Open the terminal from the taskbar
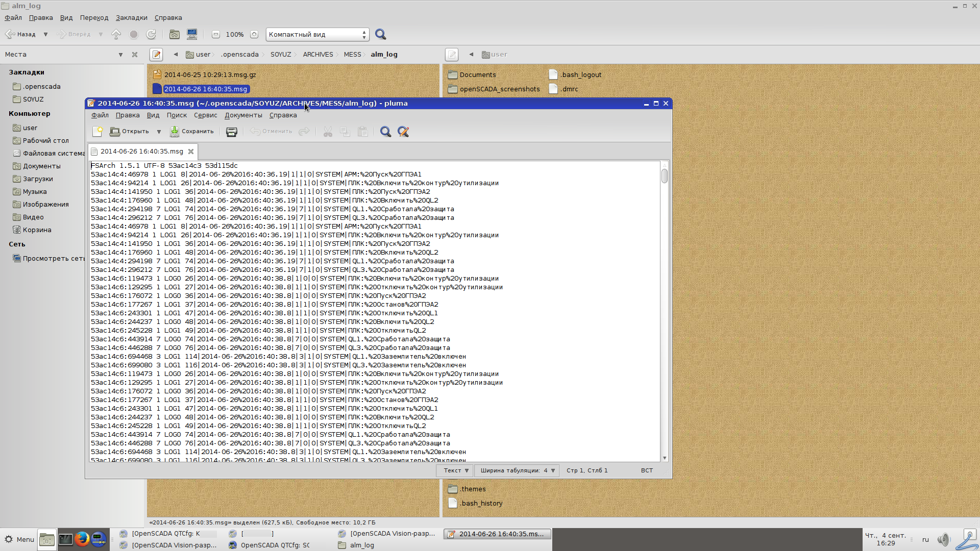 click(65, 539)
